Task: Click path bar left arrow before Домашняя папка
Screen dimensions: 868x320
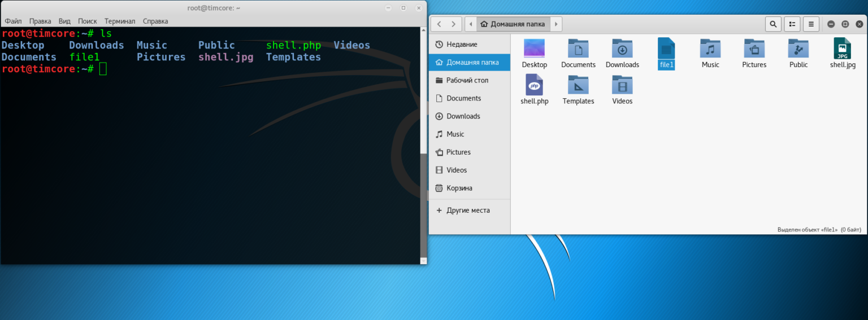Action: (471, 24)
